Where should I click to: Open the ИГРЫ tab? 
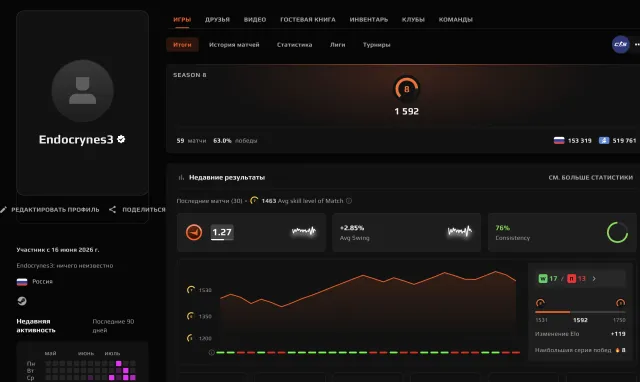tap(182, 19)
